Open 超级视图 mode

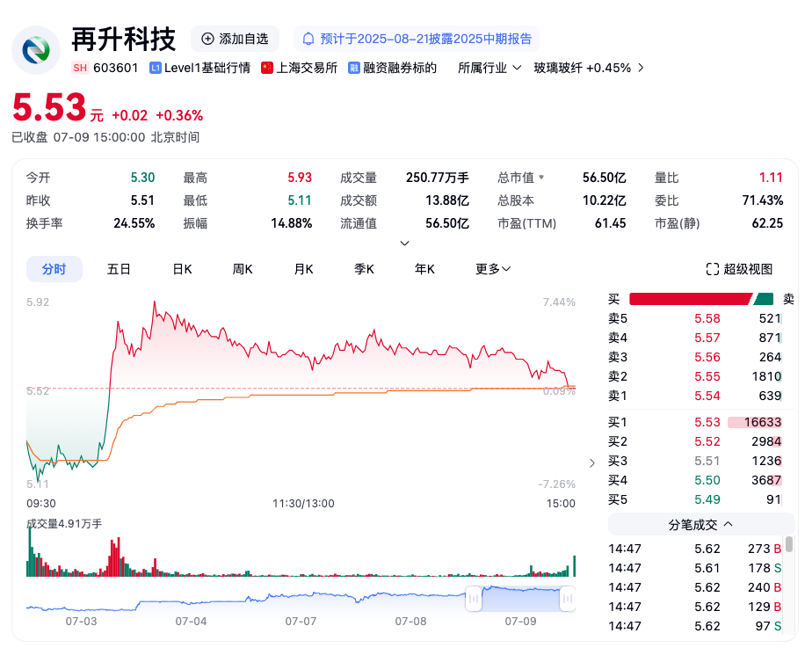[740, 269]
